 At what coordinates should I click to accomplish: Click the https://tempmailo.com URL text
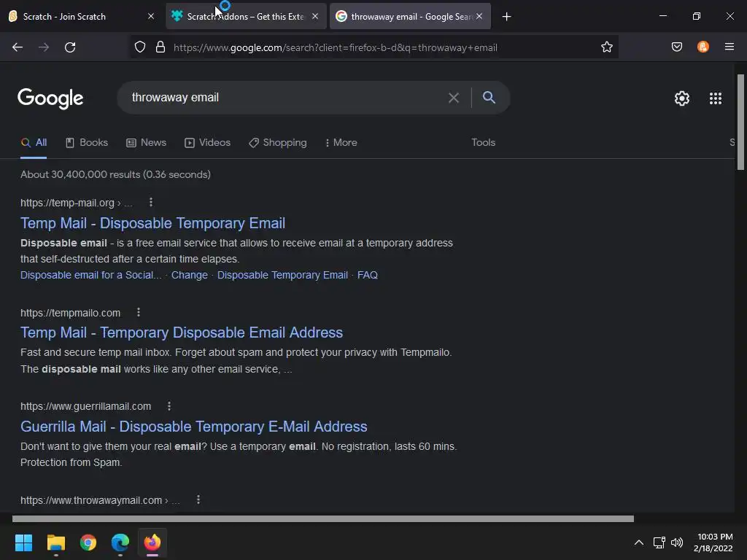pyautogui.click(x=71, y=313)
